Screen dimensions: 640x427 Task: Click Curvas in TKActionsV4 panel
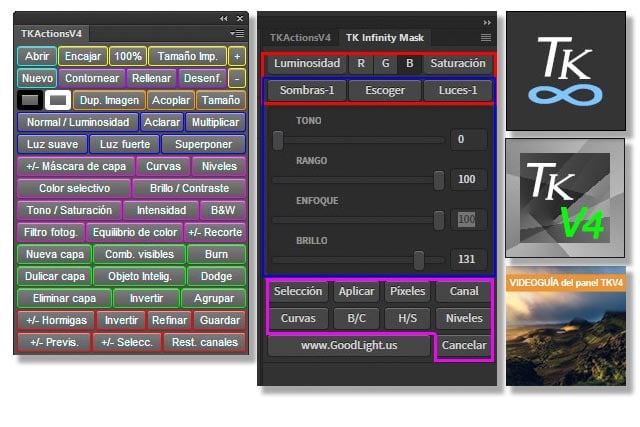[163, 167]
